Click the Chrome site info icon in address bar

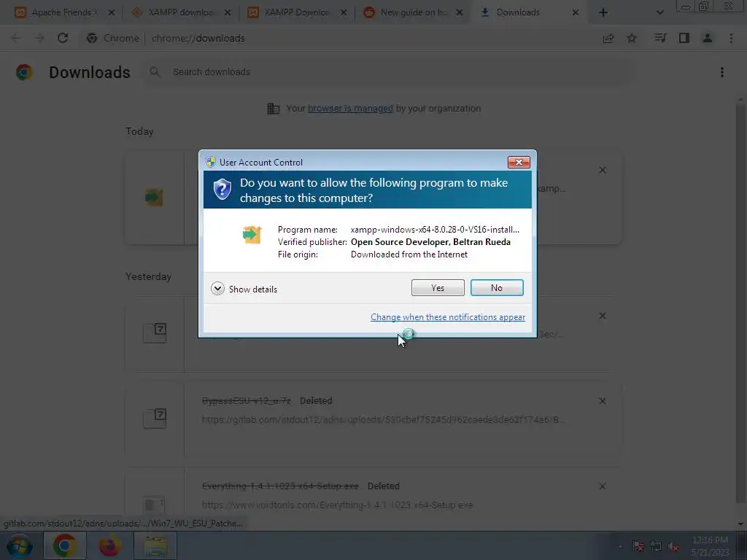(x=92, y=38)
